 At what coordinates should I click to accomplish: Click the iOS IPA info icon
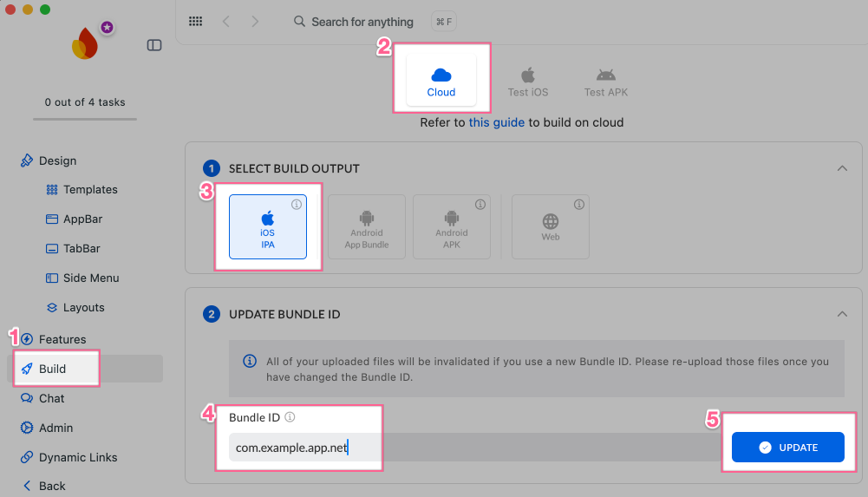[x=297, y=205]
